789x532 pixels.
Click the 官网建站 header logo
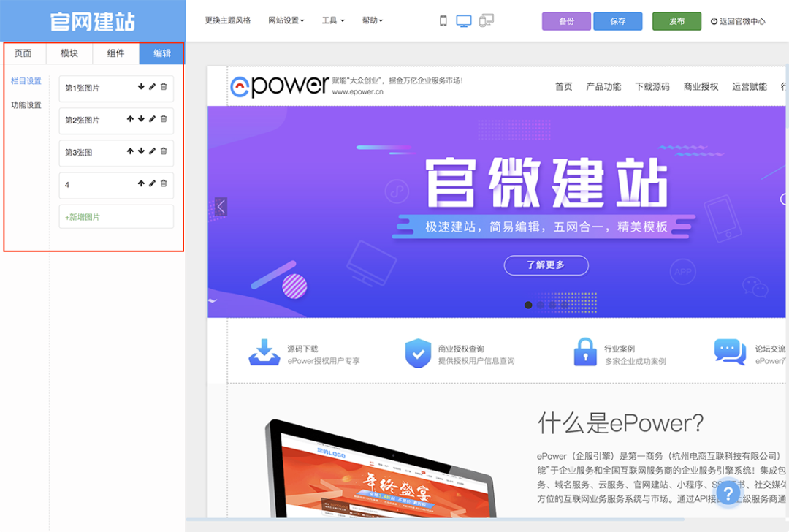coord(93,22)
